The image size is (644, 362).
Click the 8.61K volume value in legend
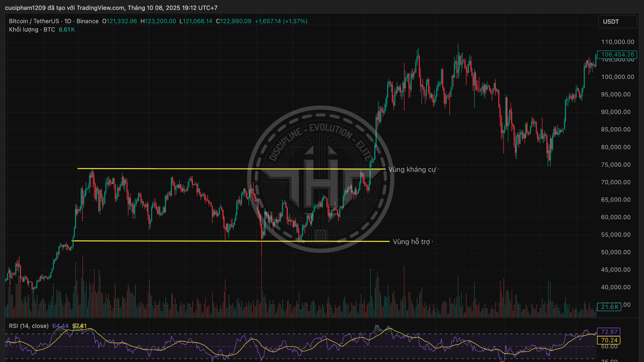[x=67, y=30]
